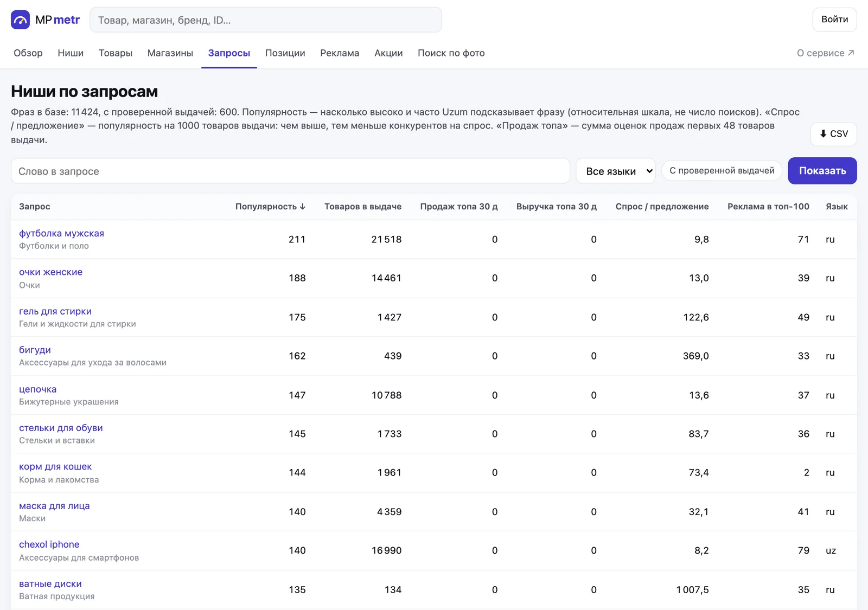Click the 21 518 value for футболка мужская
868x610 pixels.
coord(386,240)
